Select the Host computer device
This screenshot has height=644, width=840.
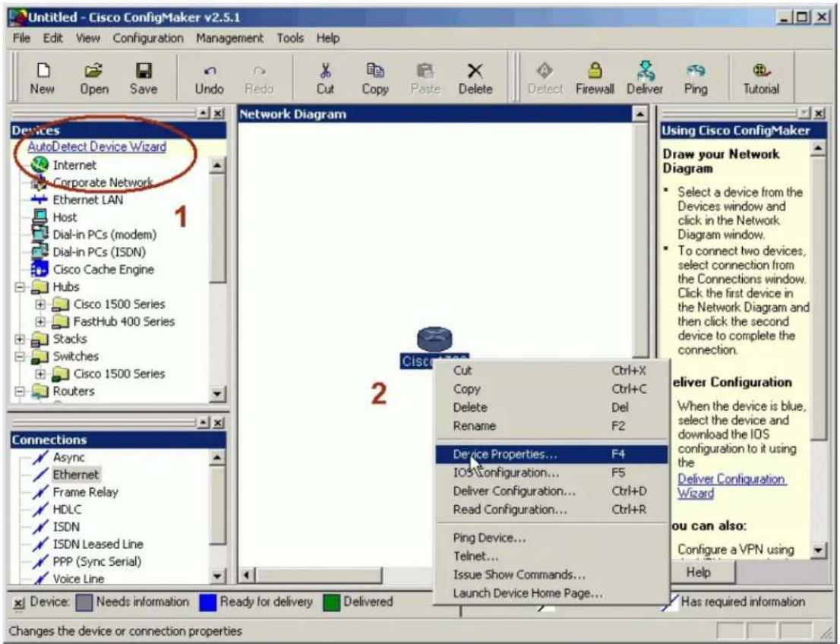click(39, 217)
